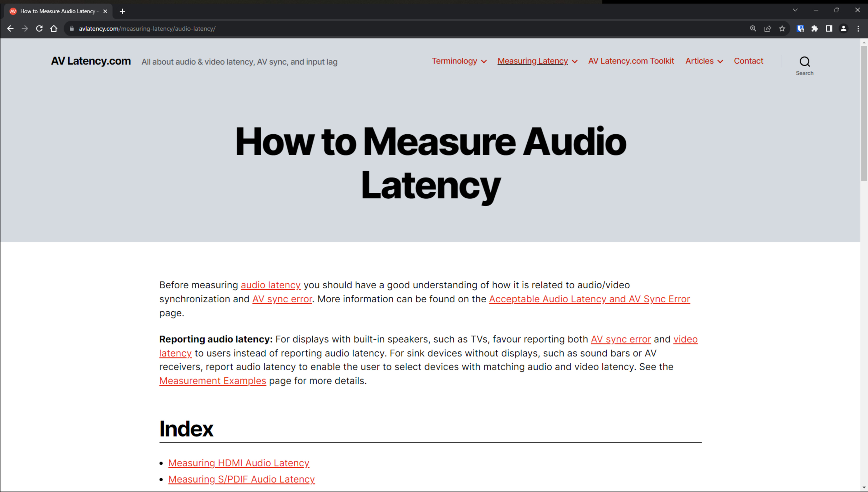
Task: Bookmark this page with the star icon
Action: pos(782,29)
